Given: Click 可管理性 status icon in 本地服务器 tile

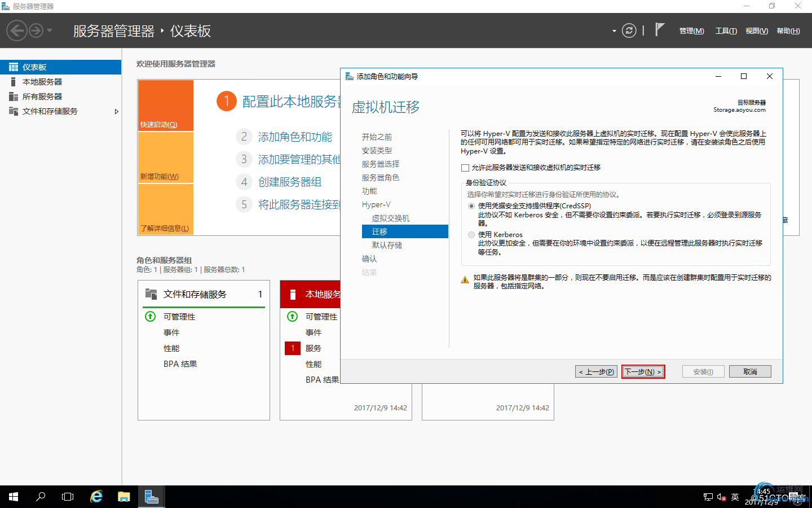Looking at the screenshot, I should 293,316.
